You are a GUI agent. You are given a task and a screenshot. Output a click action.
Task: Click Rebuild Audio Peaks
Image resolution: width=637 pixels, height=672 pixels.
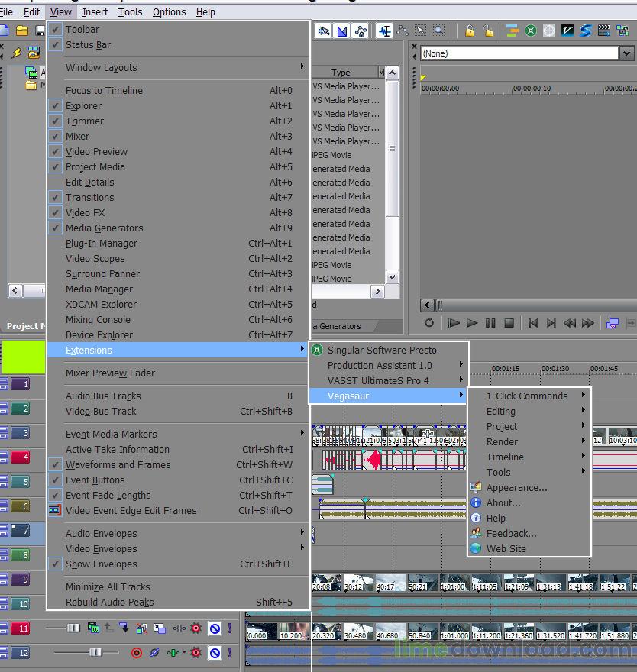[x=109, y=602]
